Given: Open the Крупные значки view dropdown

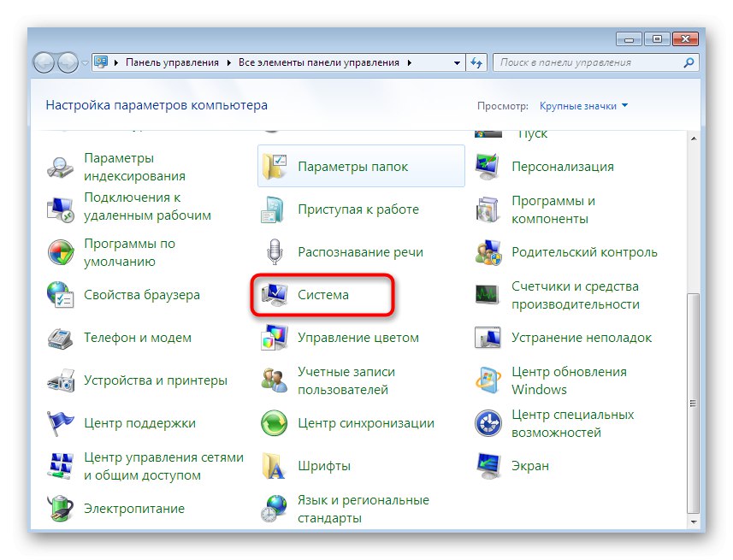Looking at the screenshot, I should 583,106.
